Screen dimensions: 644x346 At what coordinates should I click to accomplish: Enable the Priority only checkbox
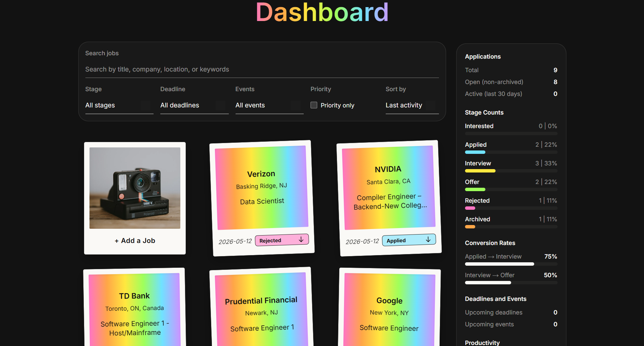(314, 105)
